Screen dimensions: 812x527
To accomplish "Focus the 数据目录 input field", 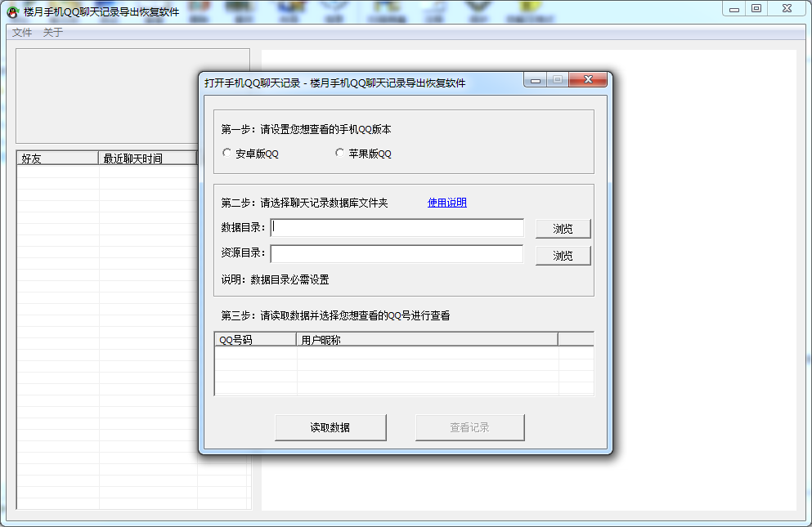I will coord(397,227).
